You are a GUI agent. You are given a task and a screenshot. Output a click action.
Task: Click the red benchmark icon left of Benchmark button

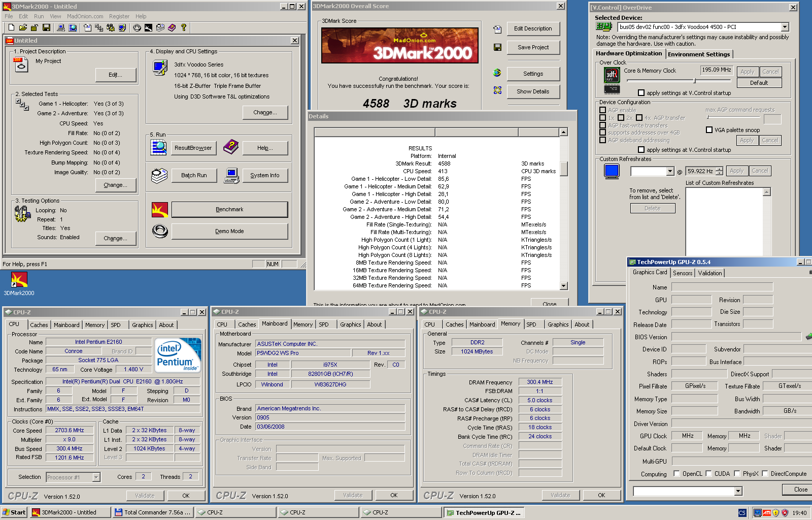pos(160,209)
